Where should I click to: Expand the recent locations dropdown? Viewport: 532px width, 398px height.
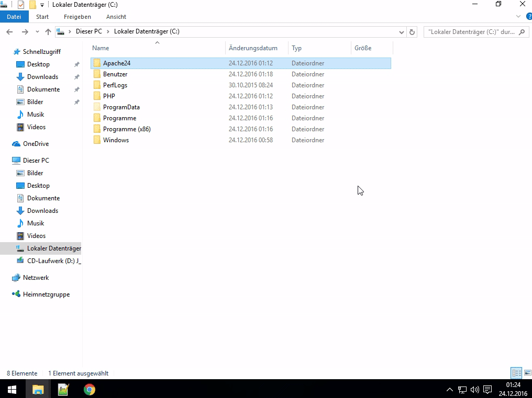(37, 32)
